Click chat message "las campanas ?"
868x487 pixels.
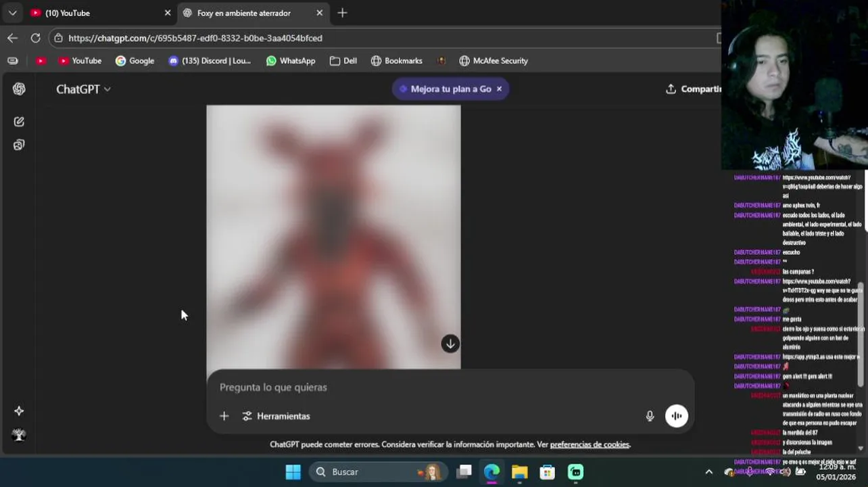(x=798, y=272)
